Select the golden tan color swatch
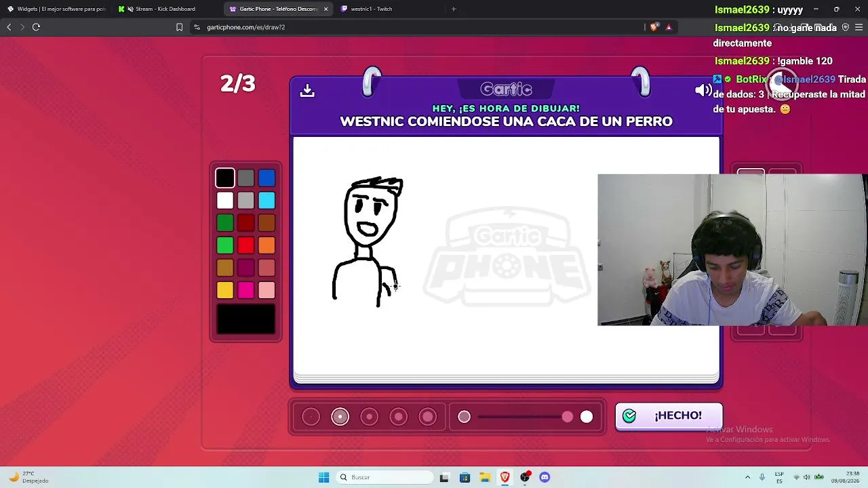This screenshot has width=868, height=488. click(225, 268)
